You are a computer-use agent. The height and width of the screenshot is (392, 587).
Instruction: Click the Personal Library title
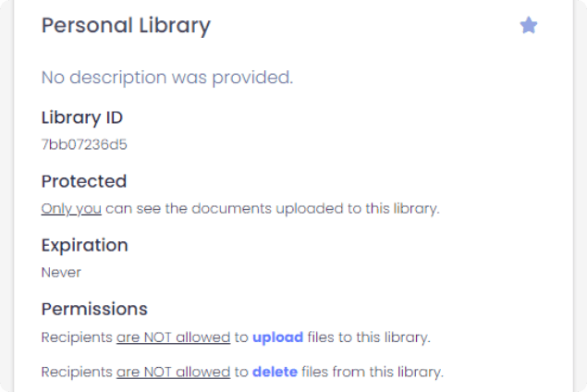[x=126, y=25]
